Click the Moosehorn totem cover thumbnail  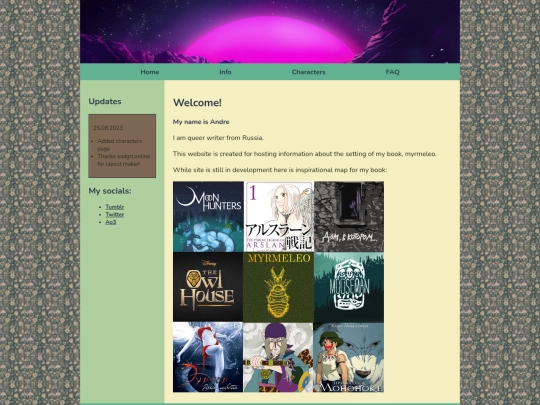[349, 287]
